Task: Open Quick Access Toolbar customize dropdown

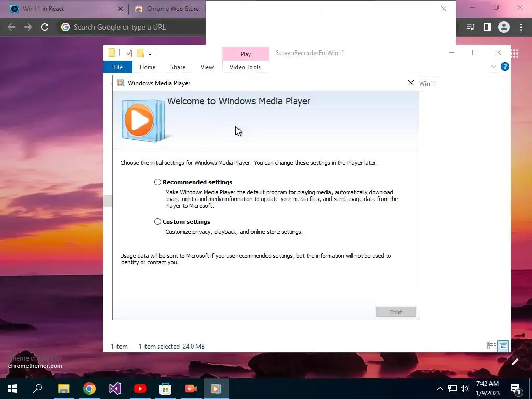Action: point(150,53)
